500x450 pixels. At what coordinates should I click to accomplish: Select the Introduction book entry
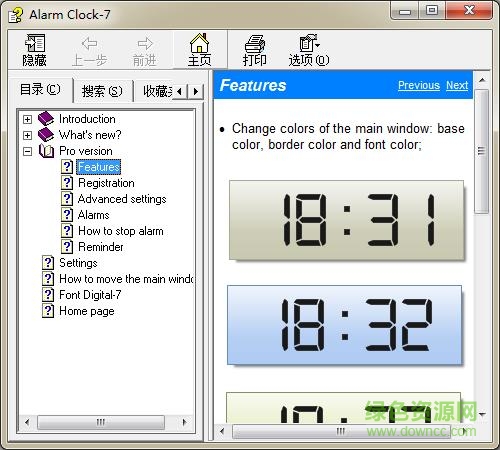(87, 119)
